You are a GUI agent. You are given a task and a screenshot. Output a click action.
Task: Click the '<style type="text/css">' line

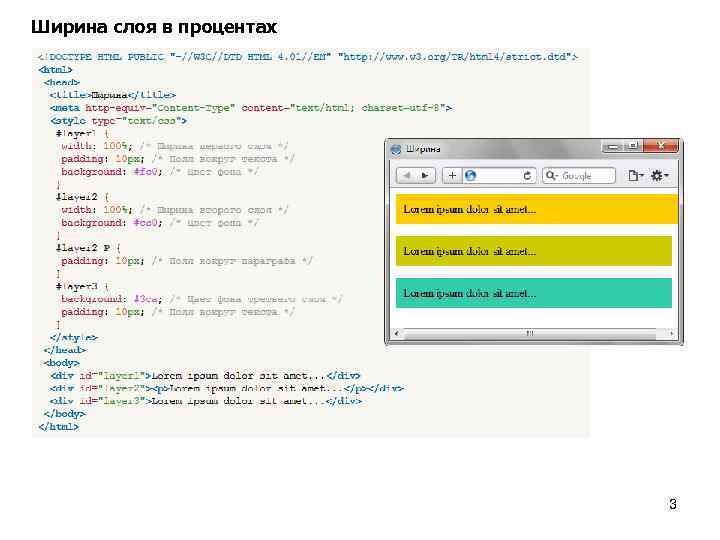pos(118,121)
